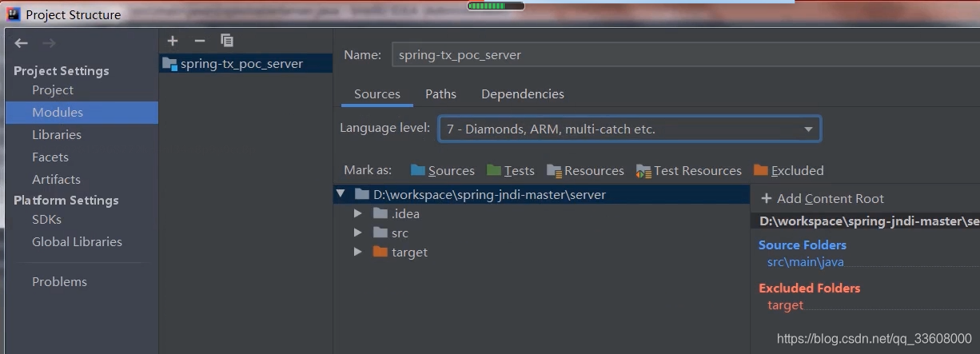Screen dimensions: 980x354
Task: Expand the target folder
Action: [x=357, y=252]
